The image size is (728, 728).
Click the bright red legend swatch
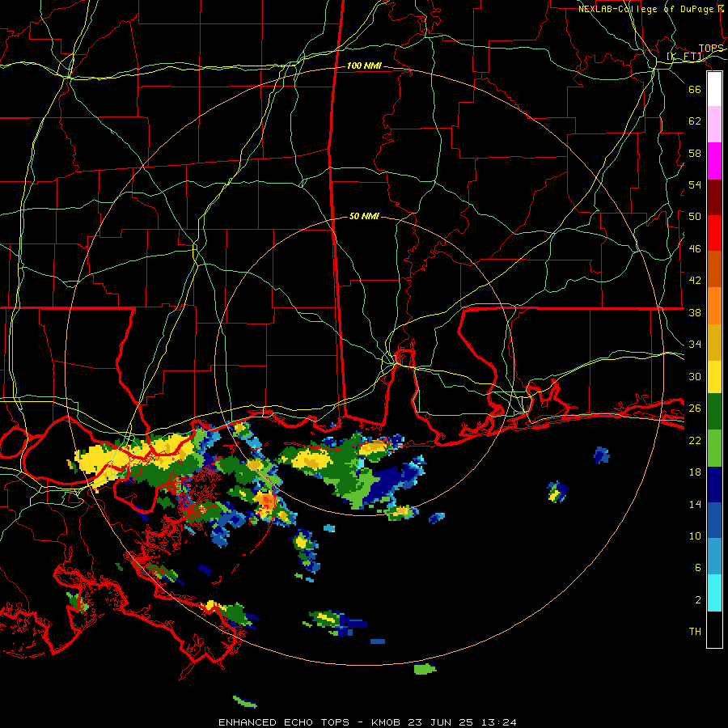(x=714, y=233)
